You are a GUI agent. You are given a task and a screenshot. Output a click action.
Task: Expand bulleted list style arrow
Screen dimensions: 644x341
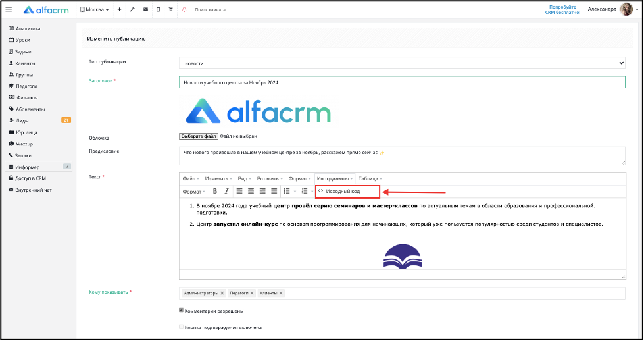coord(295,192)
